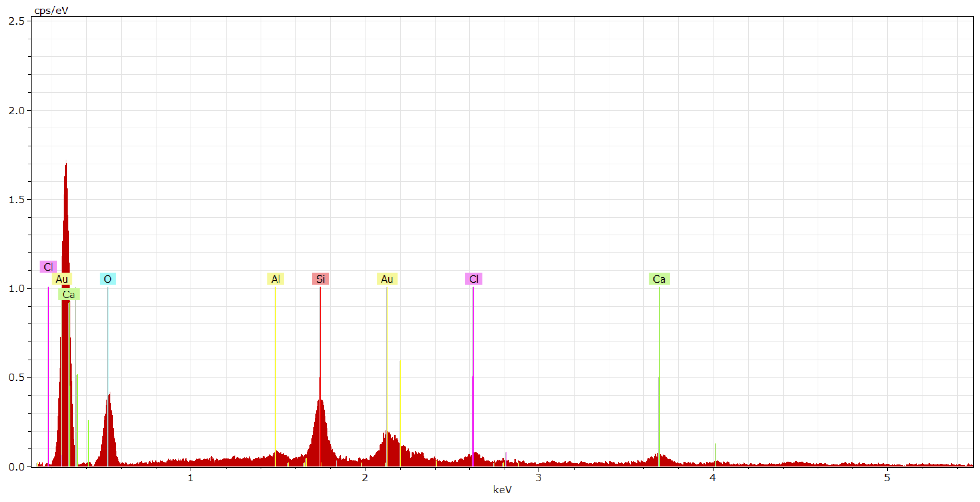Click the keV axis title
The width and height of the screenshot is (980, 502).
pos(502,490)
